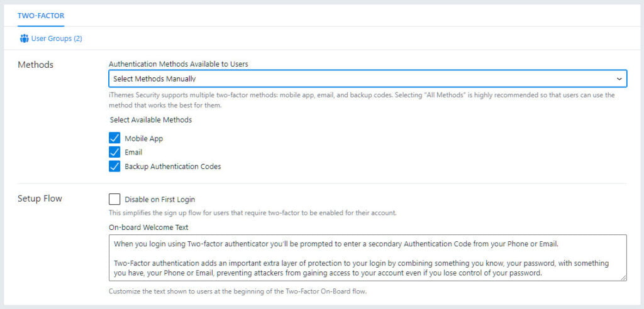The height and width of the screenshot is (309, 644).
Task: Enable Disable on First Login checkbox
Action: (114, 200)
